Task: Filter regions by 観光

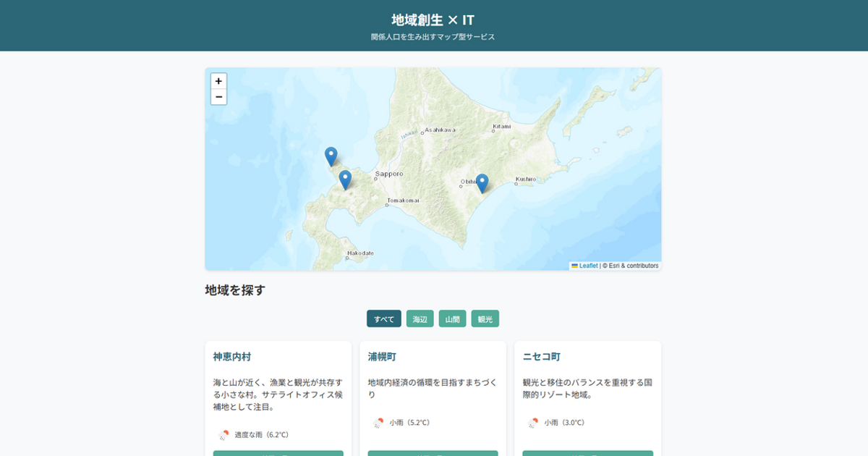Action: pos(485,318)
